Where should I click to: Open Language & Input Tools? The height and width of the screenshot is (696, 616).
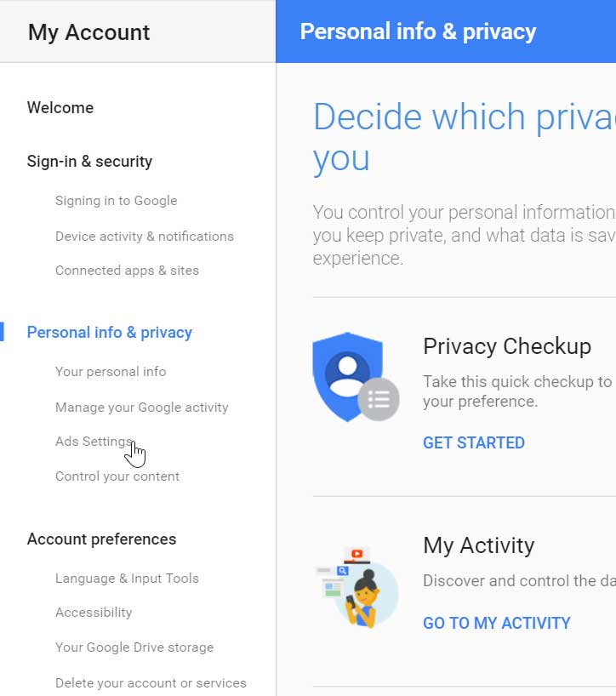[x=127, y=578]
